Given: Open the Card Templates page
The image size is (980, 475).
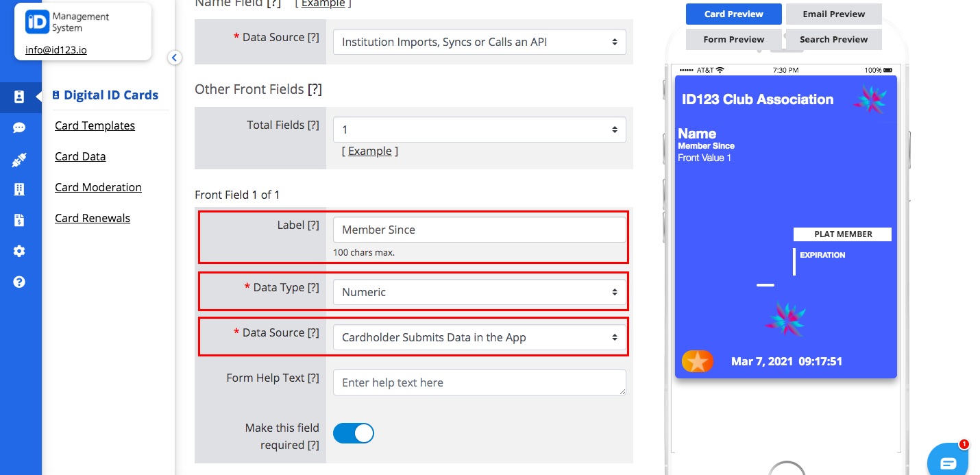Looking at the screenshot, I should pyautogui.click(x=95, y=125).
